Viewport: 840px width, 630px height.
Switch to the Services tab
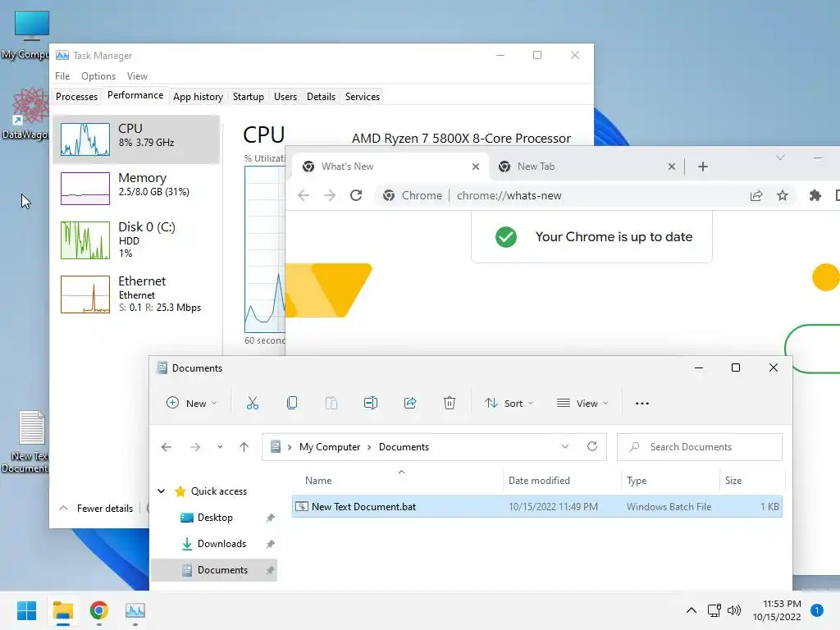pos(362,97)
